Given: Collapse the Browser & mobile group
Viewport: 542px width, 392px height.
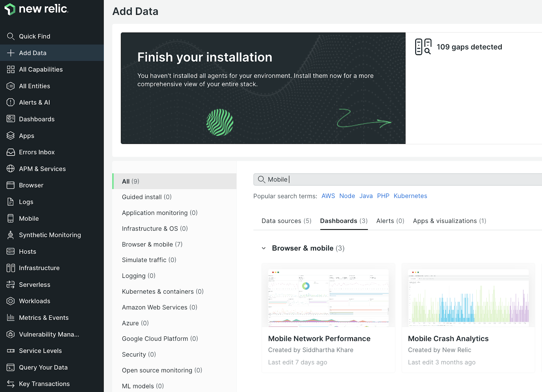Looking at the screenshot, I should point(264,248).
